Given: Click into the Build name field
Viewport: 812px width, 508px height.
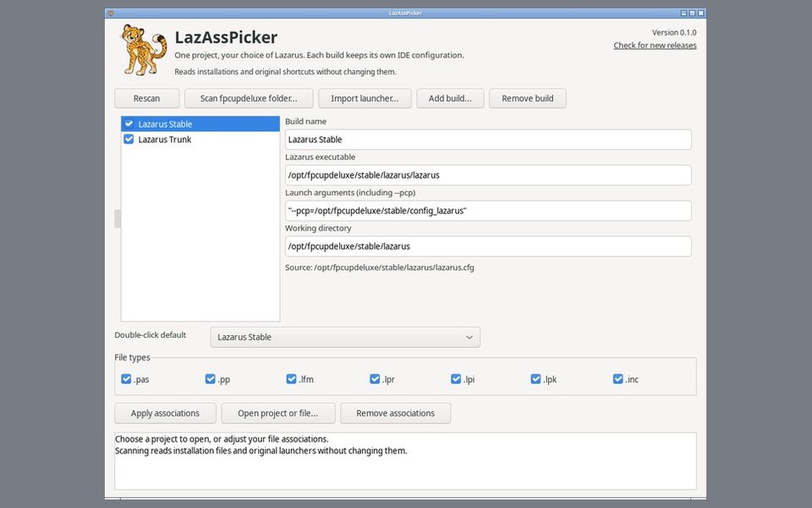Looking at the screenshot, I should [x=488, y=140].
